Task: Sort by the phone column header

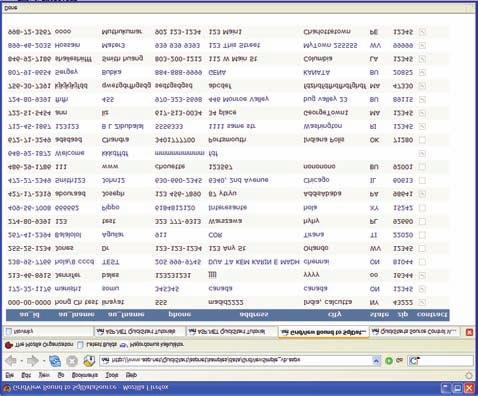Action: pos(180,314)
